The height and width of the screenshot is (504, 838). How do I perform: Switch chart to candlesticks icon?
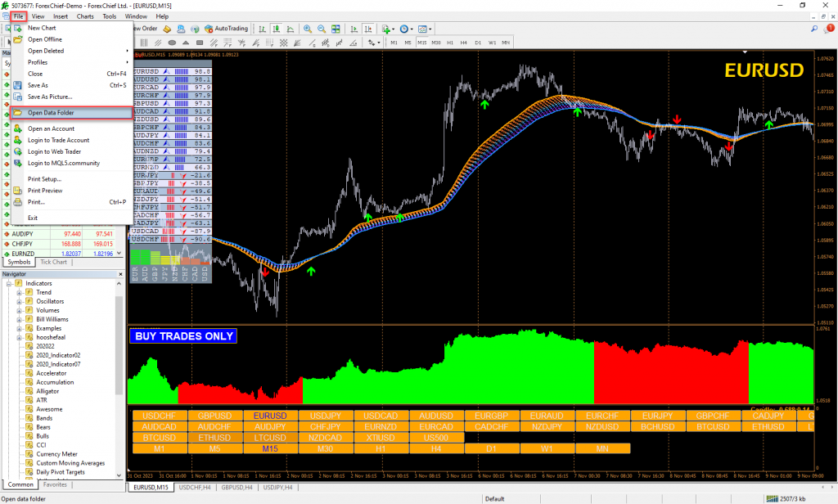click(x=277, y=29)
